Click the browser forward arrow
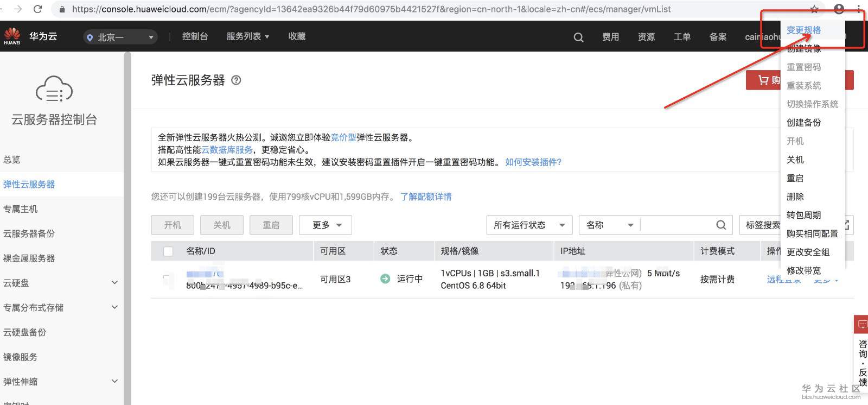Image resolution: width=868 pixels, height=405 pixels. (17, 9)
